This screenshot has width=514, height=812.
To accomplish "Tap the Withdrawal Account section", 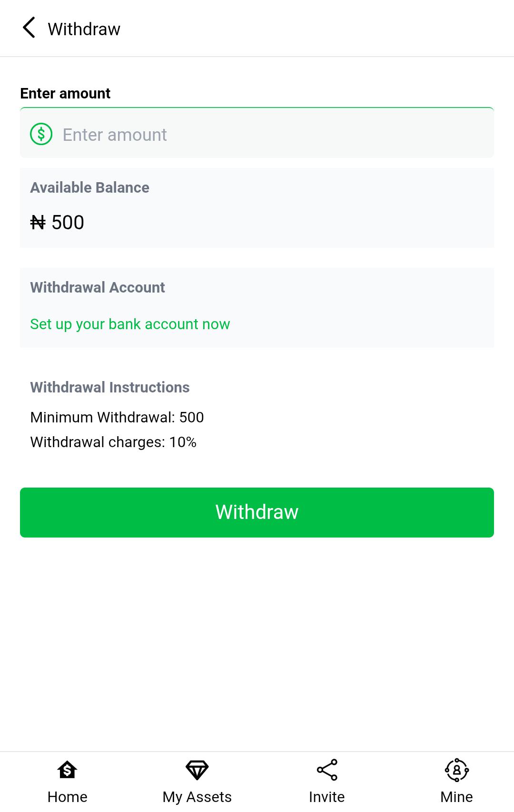I will [257, 307].
